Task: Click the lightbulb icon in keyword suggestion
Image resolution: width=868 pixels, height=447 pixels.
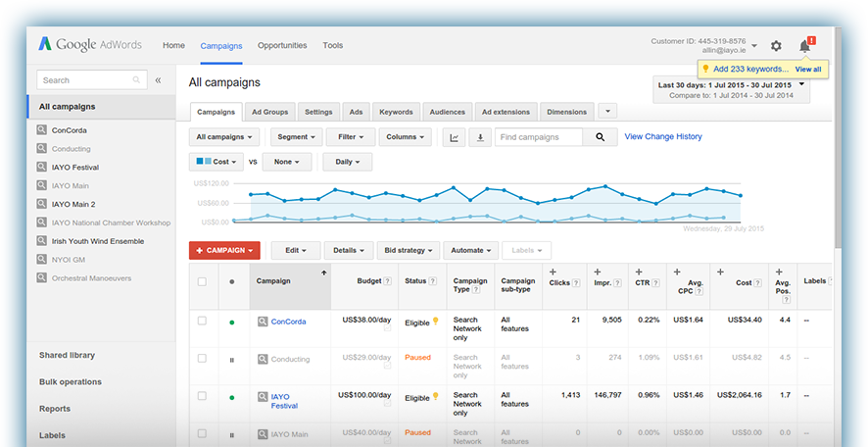Action: (x=705, y=70)
